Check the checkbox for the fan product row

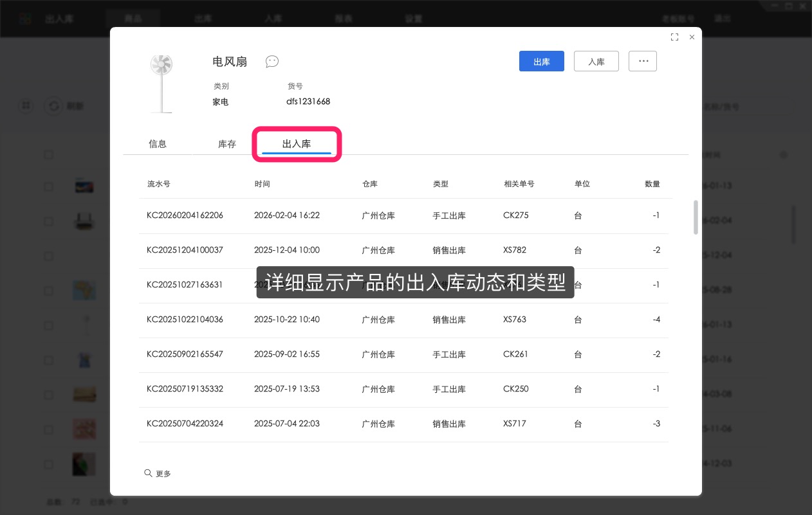click(x=48, y=325)
